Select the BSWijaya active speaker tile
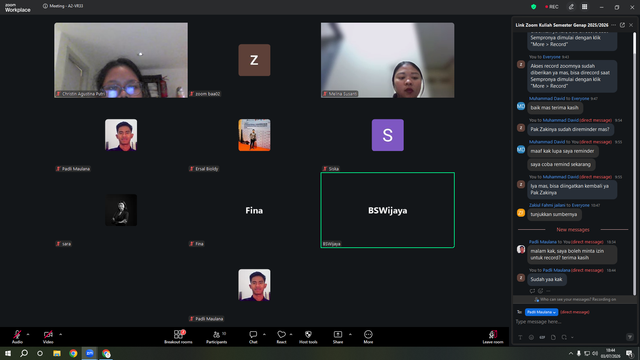640x360 pixels. pyautogui.click(x=387, y=210)
